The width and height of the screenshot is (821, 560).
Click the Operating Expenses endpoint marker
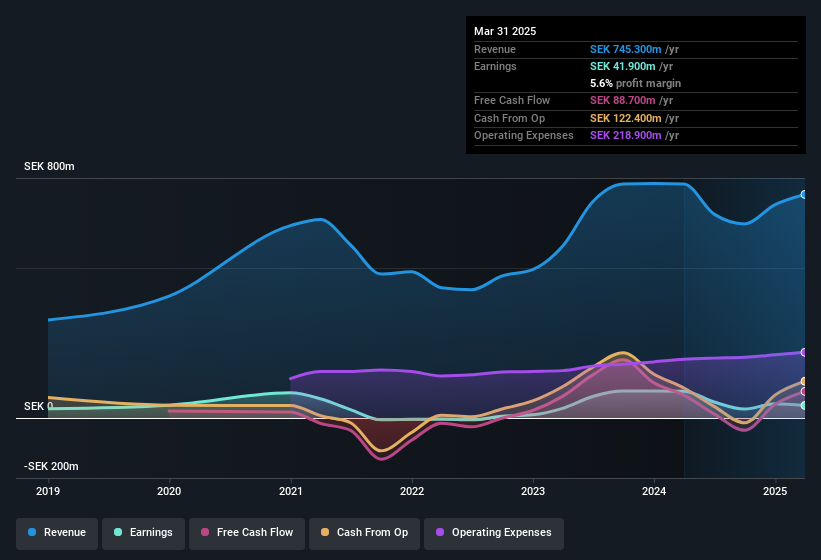804,353
